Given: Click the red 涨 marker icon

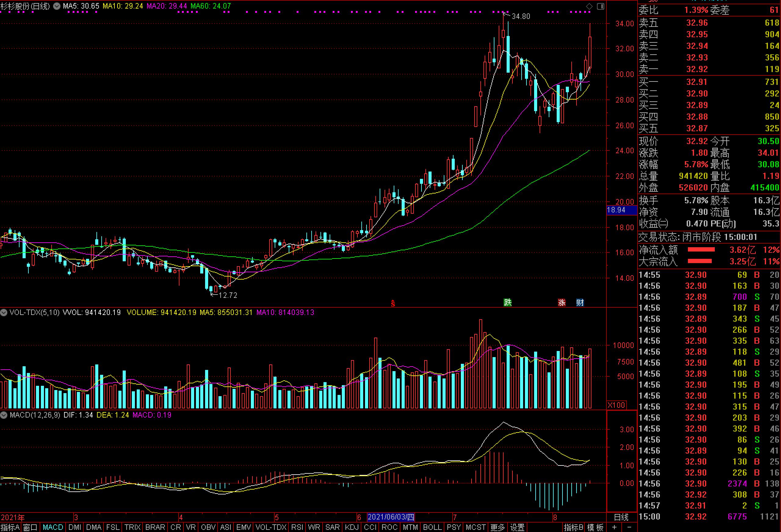Looking at the screenshot, I should [x=562, y=302].
